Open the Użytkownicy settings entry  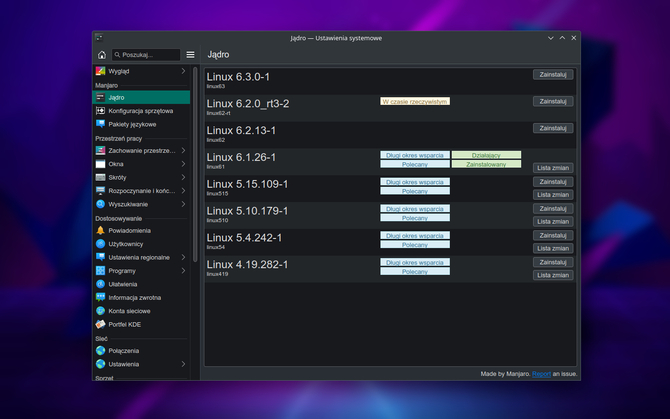141,244
